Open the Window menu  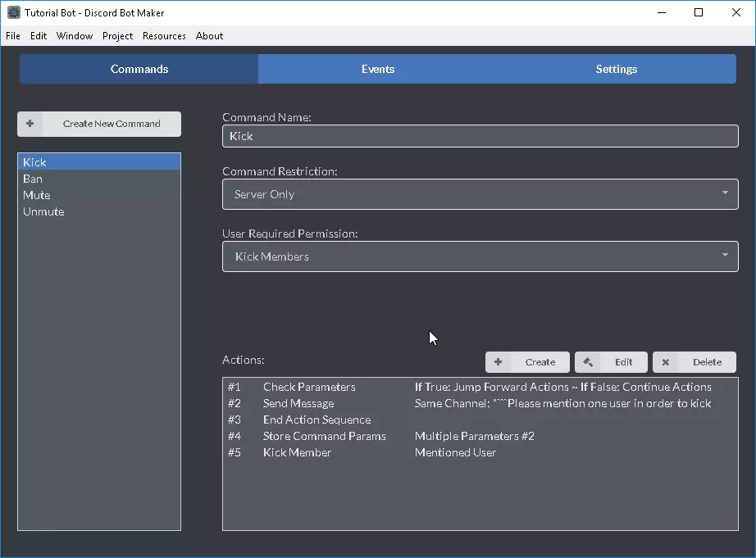(x=75, y=36)
